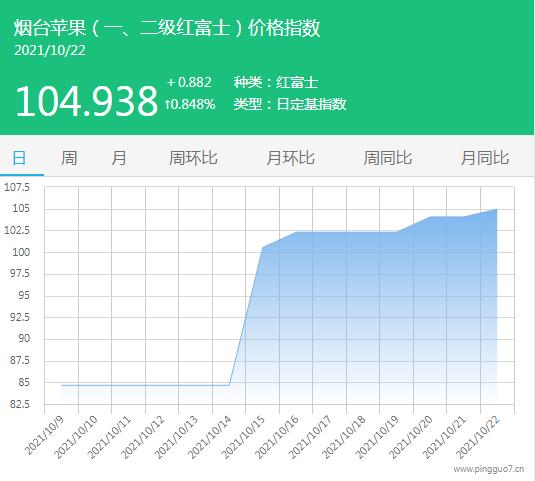Open the 月环比 tab
The image size is (535, 481).
pos(290,158)
